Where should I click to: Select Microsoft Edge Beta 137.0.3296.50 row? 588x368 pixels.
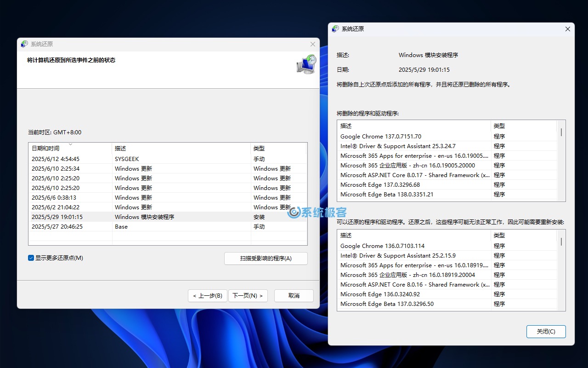[447, 304]
